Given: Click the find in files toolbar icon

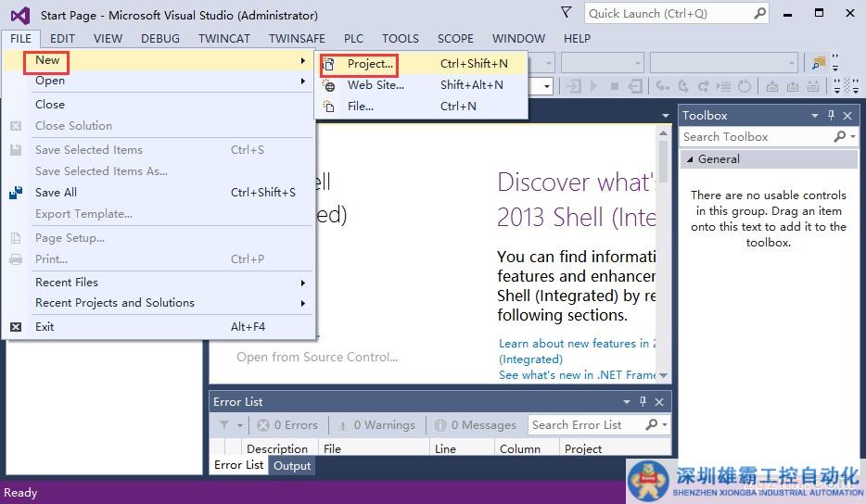Looking at the screenshot, I should pyautogui.click(x=818, y=63).
